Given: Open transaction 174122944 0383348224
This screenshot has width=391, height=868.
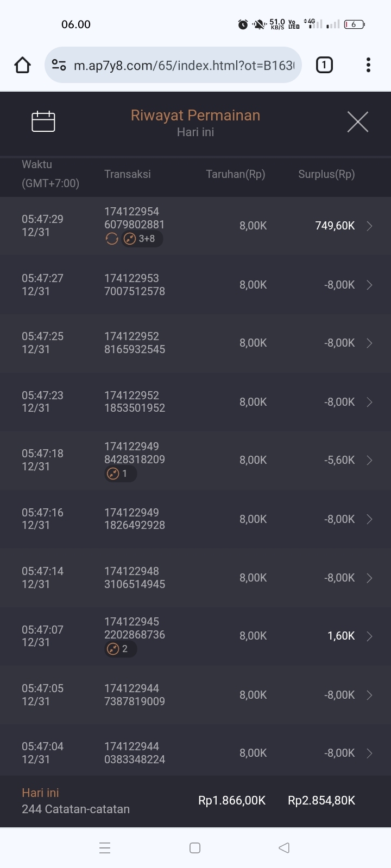Looking at the screenshot, I should click(135, 753).
